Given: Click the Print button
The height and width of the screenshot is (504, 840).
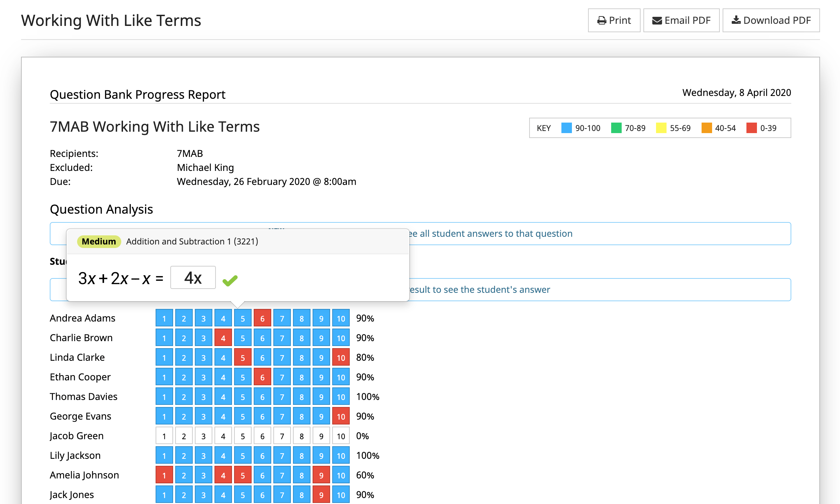Looking at the screenshot, I should (614, 20).
